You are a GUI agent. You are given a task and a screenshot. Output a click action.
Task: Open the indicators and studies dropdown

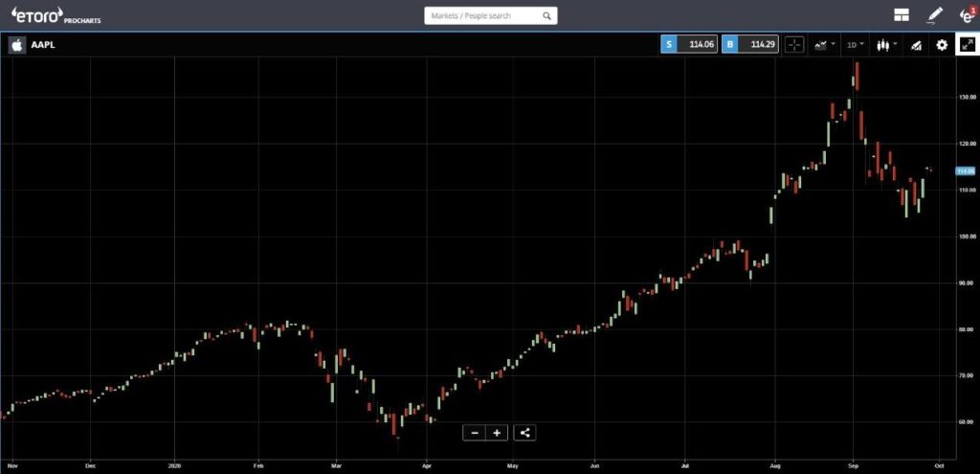pos(823,45)
